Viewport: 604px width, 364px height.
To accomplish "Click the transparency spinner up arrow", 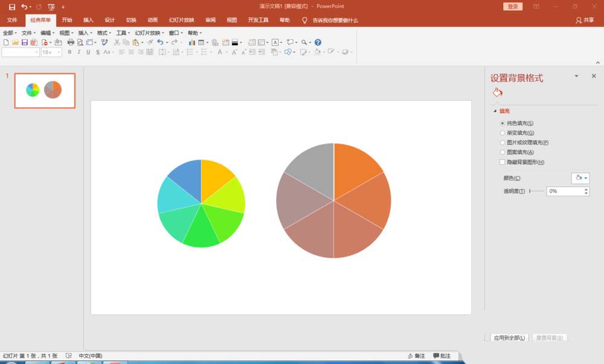I will (x=586, y=189).
